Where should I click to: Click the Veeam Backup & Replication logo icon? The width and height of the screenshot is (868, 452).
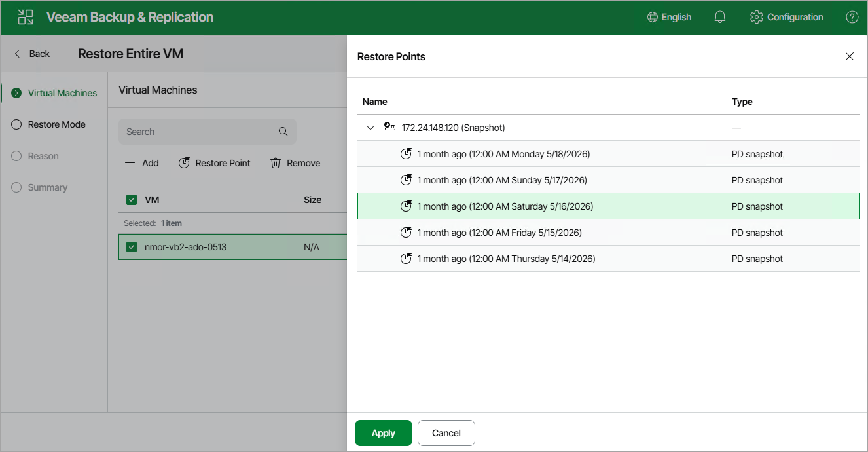tap(26, 17)
